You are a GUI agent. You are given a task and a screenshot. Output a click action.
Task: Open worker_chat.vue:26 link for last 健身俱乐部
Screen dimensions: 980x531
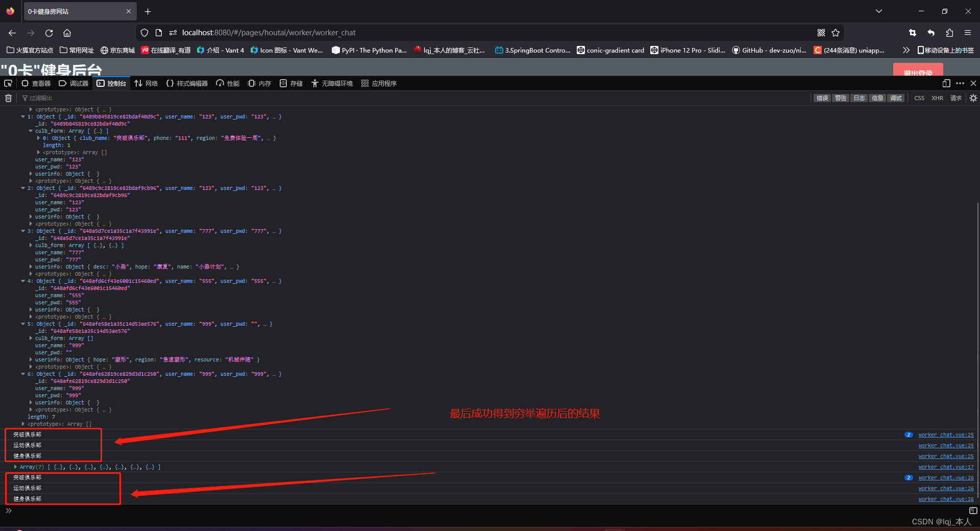[x=946, y=499]
